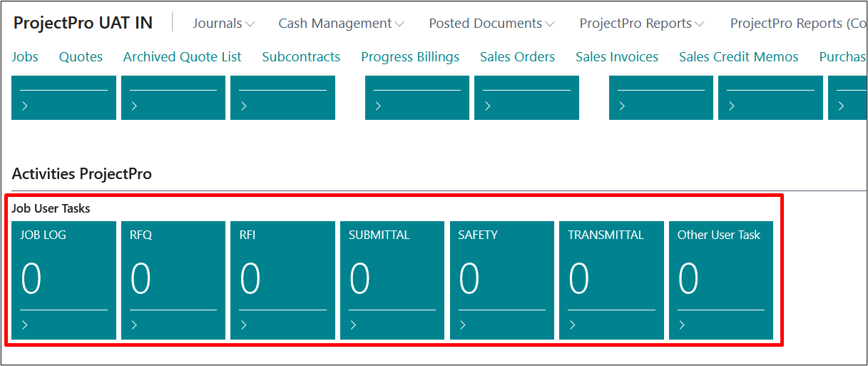Click the arrow icon on RFQ tile
The width and height of the screenshot is (868, 366).
pos(134,325)
